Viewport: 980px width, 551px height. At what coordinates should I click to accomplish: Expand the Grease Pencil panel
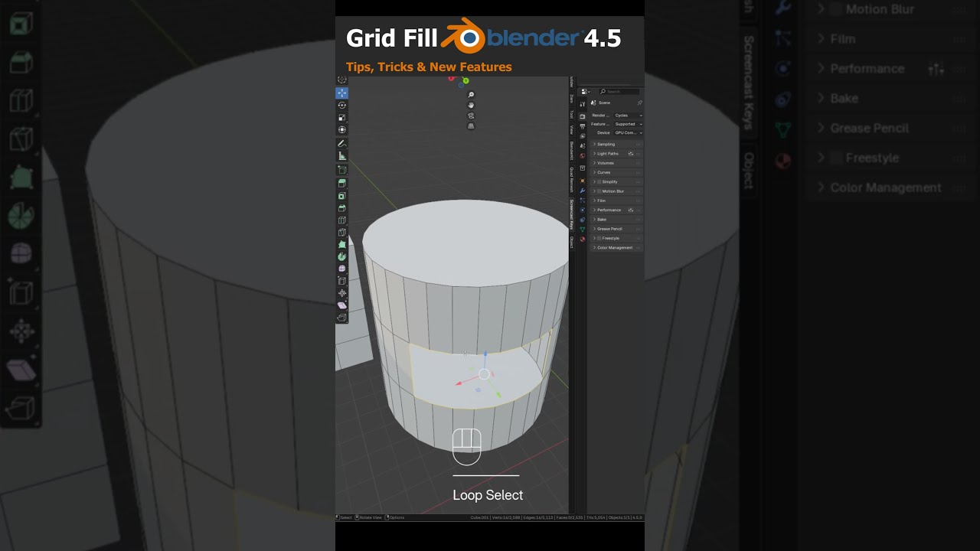point(616,229)
